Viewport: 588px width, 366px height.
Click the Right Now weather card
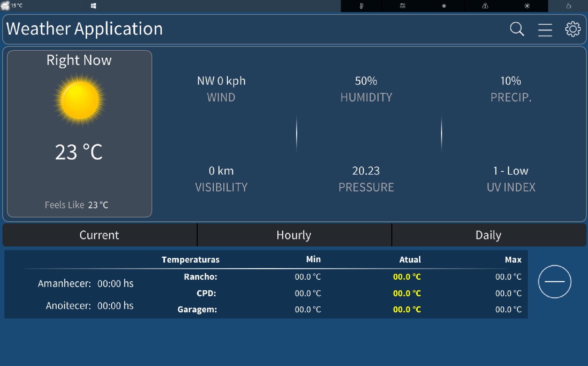[x=79, y=133]
